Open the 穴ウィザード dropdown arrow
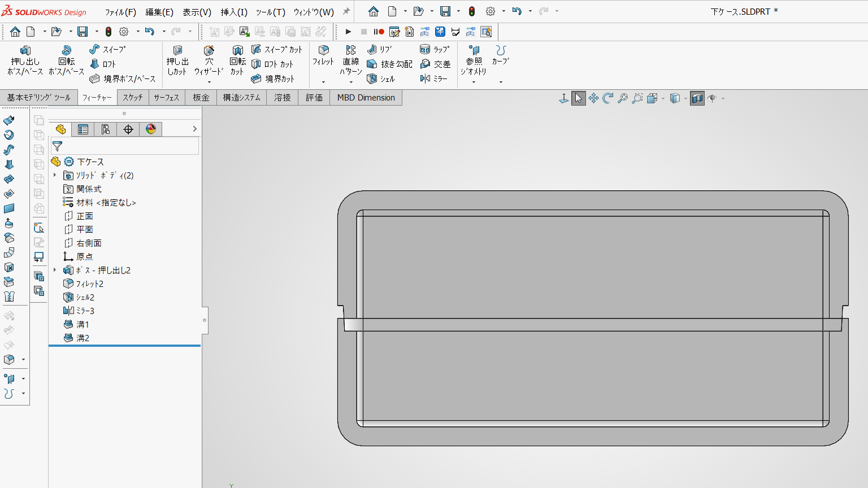This screenshot has width=868, height=488. 209,82
